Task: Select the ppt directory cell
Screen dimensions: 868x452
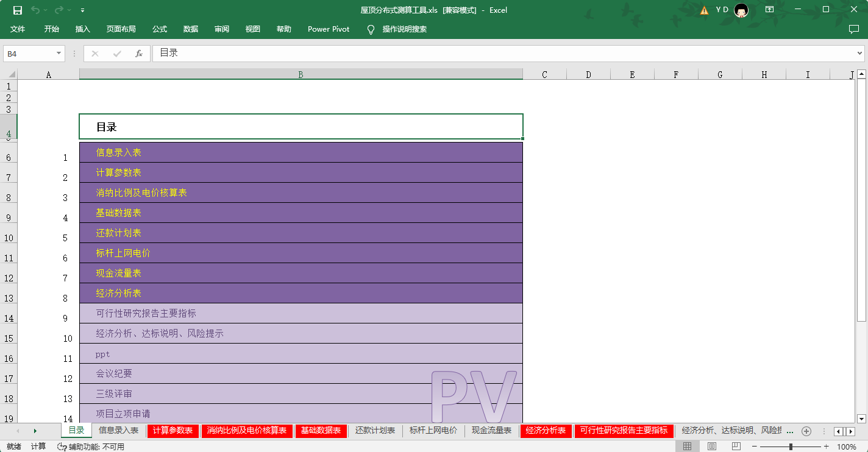Action: pyautogui.click(x=301, y=353)
